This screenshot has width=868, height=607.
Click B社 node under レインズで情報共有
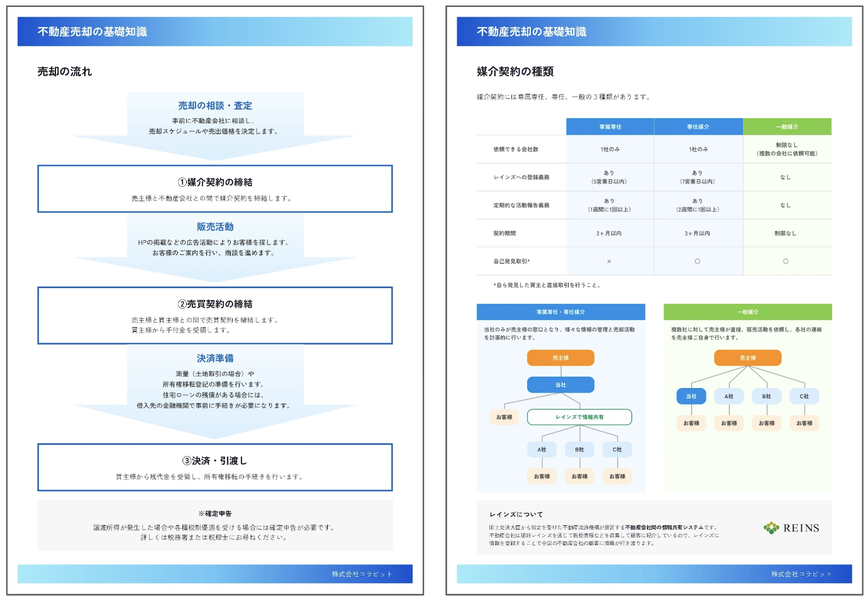(579, 450)
